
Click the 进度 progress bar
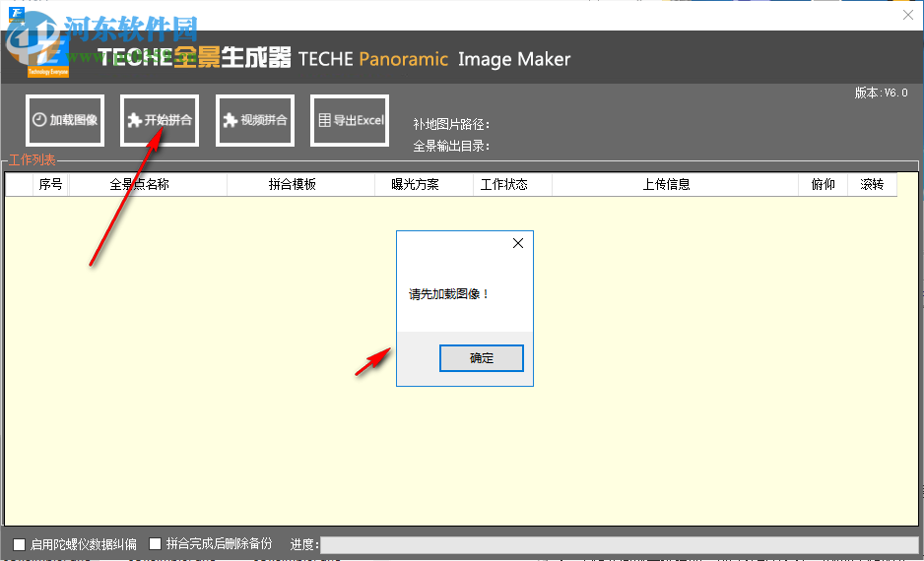click(619, 544)
